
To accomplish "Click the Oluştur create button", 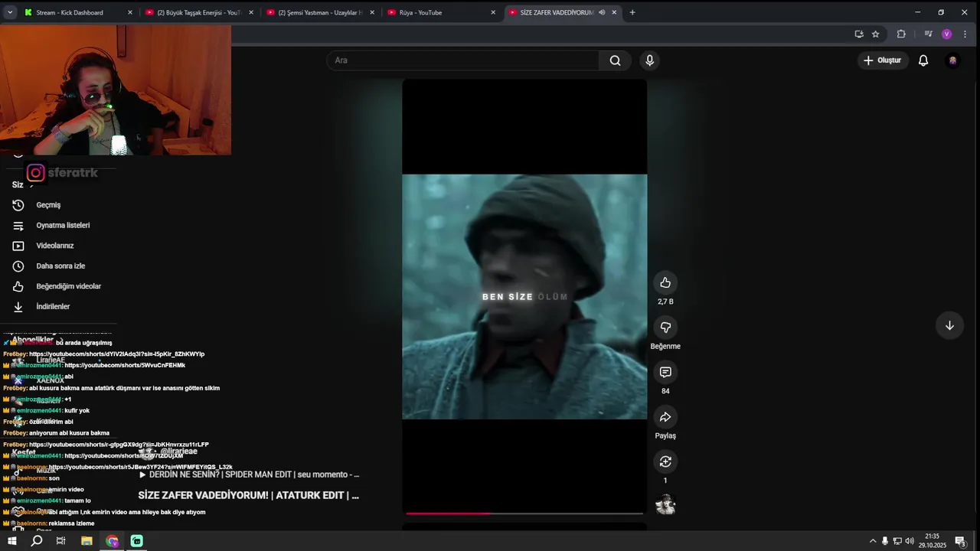I will [882, 60].
